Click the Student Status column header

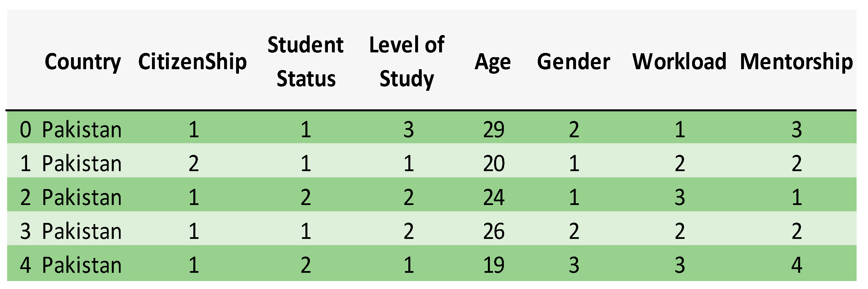pos(306,62)
